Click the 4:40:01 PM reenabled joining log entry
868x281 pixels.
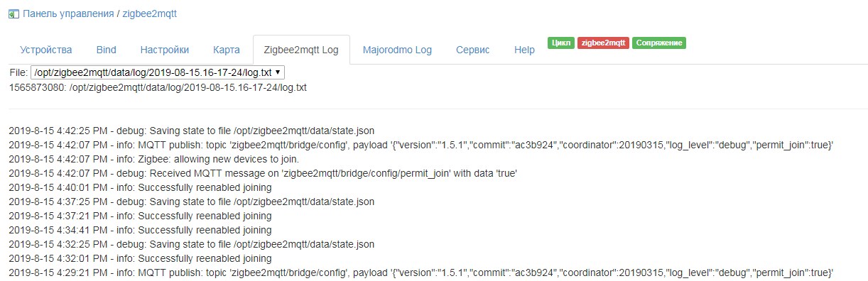pyautogui.click(x=140, y=187)
